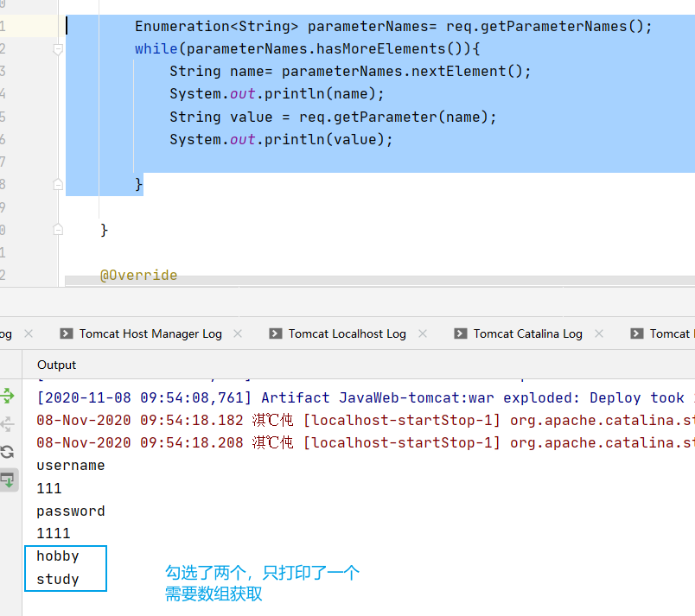Click the Artifact JavaWeb-tomcat:war exploded log line
The image size is (695, 616).
click(x=366, y=397)
